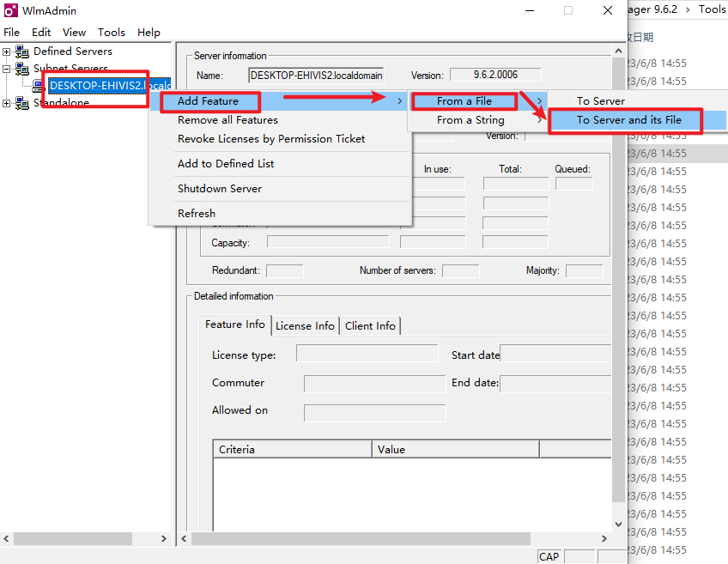The image size is (728, 564).
Task: Click the Defined Servers tree icon
Action: pos(21,52)
